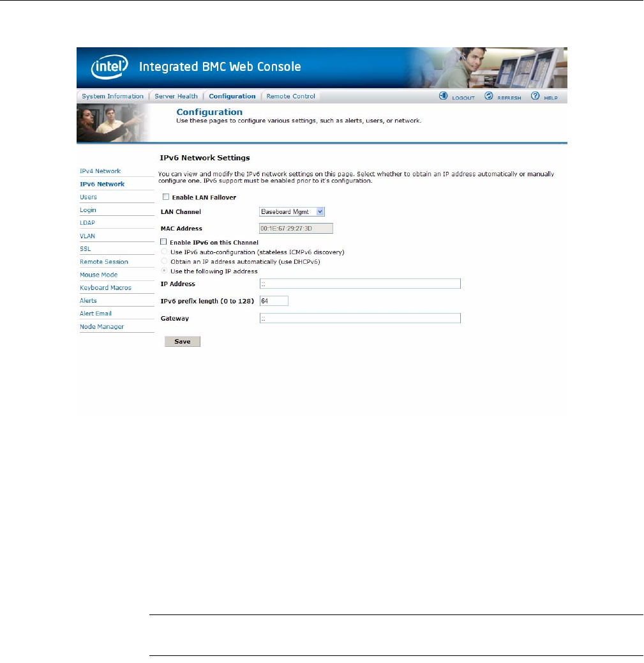Viewport: 644px width, 663px height.
Task: Open the Alert Email sidebar link
Action: coord(96,314)
